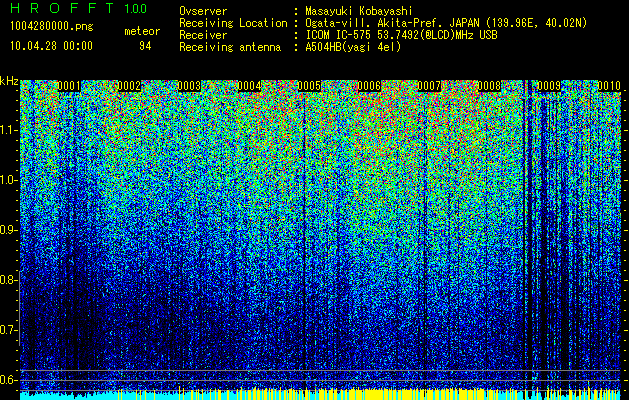Click the kHz axis unit label
The width and height of the screenshot is (629, 400).
9,81
